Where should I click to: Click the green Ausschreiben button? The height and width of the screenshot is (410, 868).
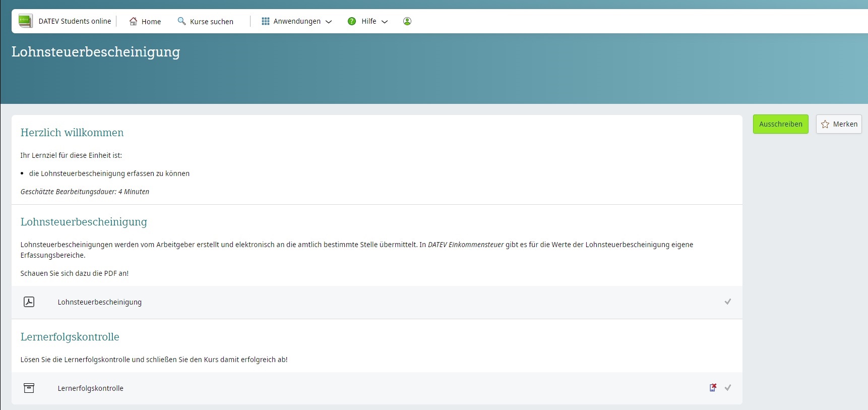(x=781, y=124)
